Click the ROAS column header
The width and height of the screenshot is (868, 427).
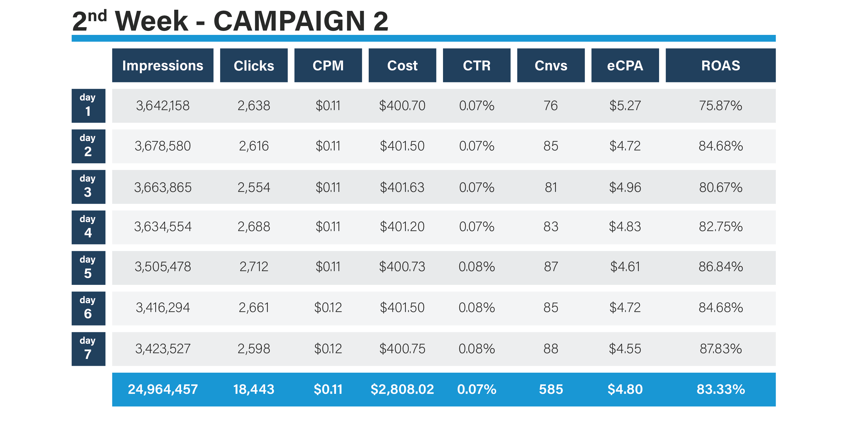click(721, 65)
